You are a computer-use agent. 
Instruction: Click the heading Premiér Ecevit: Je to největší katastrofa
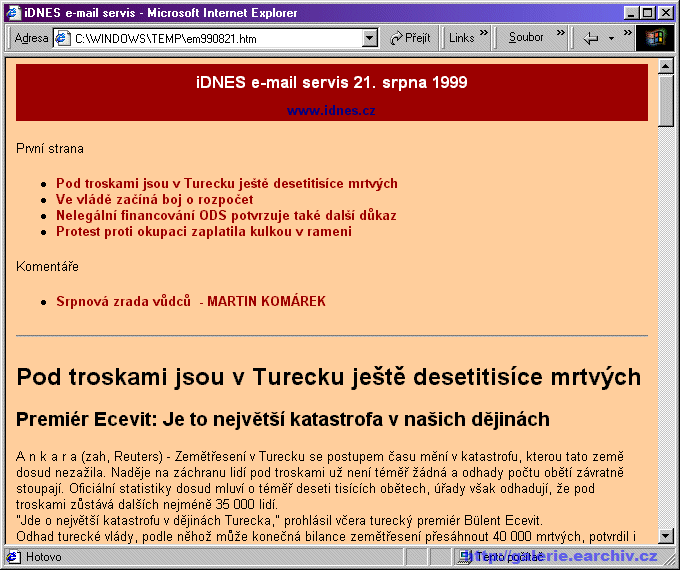(x=283, y=419)
